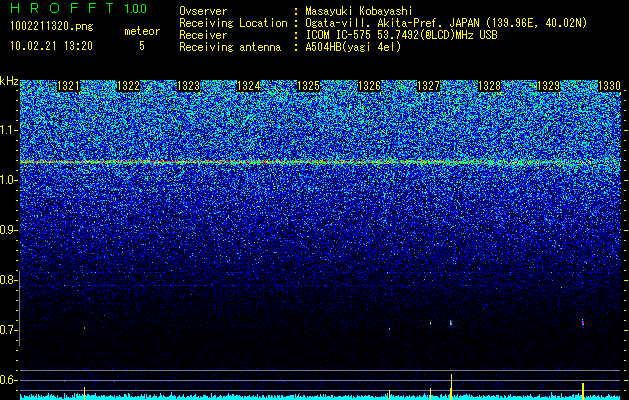
Task: Click the tallest yellow spike in the power graph
Action: click(451, 387)
